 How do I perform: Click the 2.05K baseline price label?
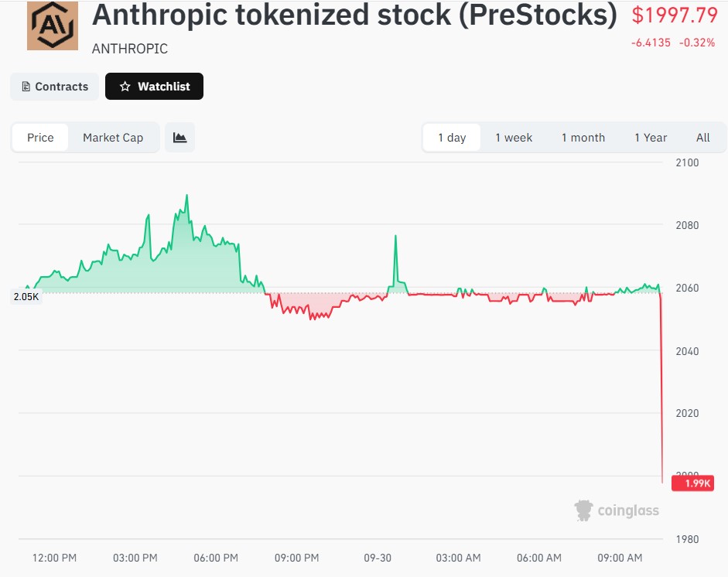click(x=26, y=297)
